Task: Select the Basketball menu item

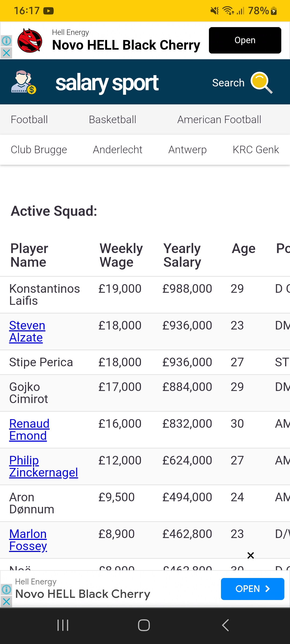Action: point(113,120)
